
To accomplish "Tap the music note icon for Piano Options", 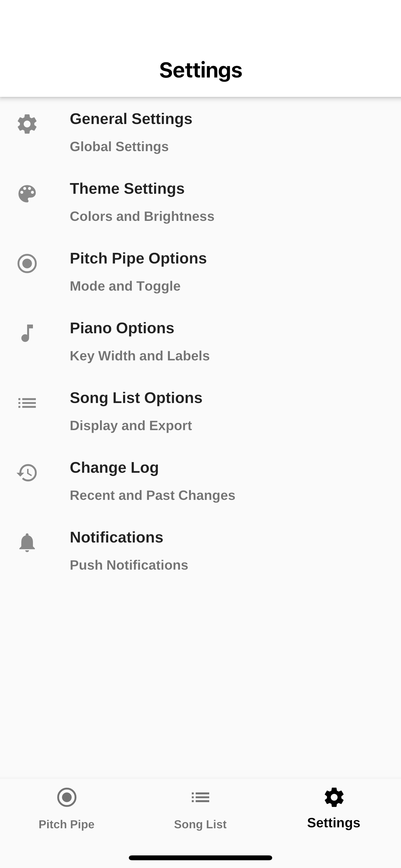I will (x=27, y=333).
